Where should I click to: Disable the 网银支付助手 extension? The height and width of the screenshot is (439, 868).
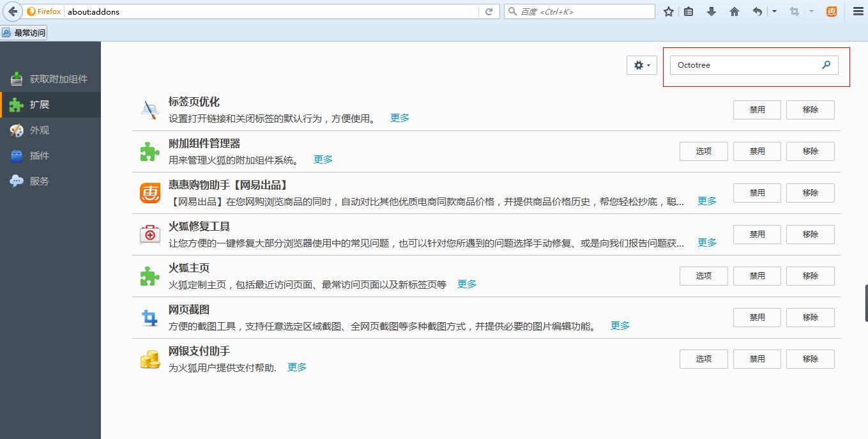tap(758, 359)
